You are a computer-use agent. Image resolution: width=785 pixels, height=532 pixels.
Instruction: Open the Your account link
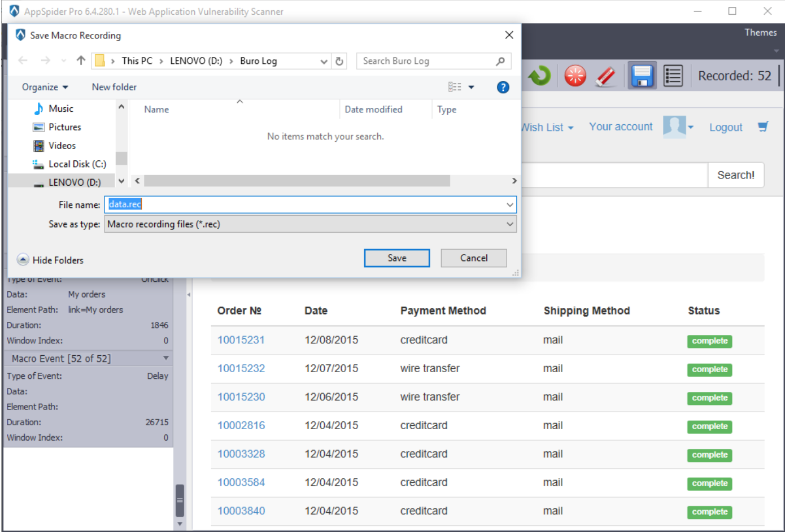(621, 127)
